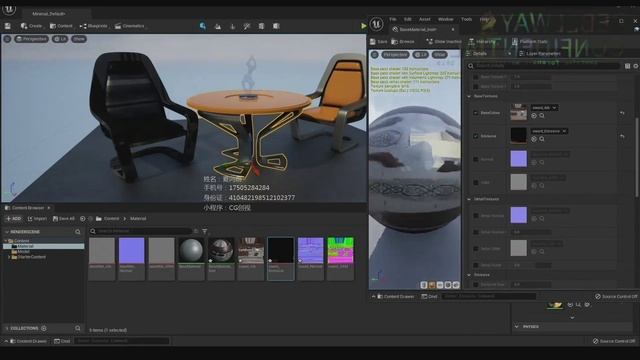Browse to Emissive texture in Content Browser

542,139
